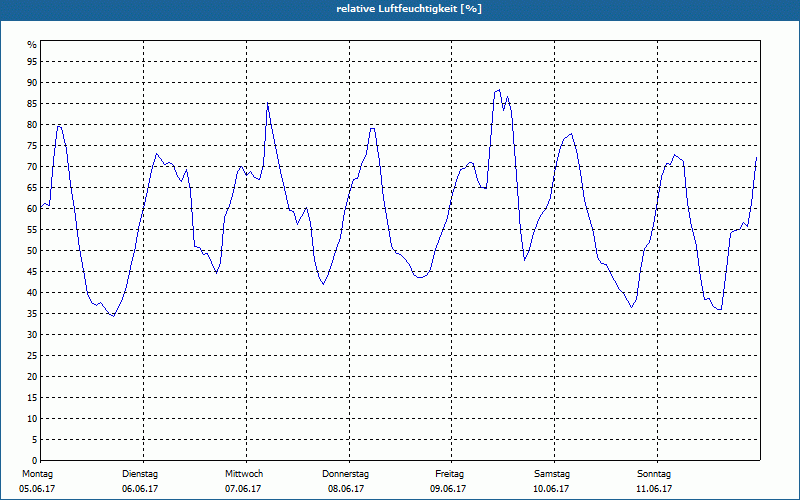Viewport: 800px width, 500px height.
Task: Select the Donnerstag 08.06.17 axis label
Action: (x=345, y=481)
